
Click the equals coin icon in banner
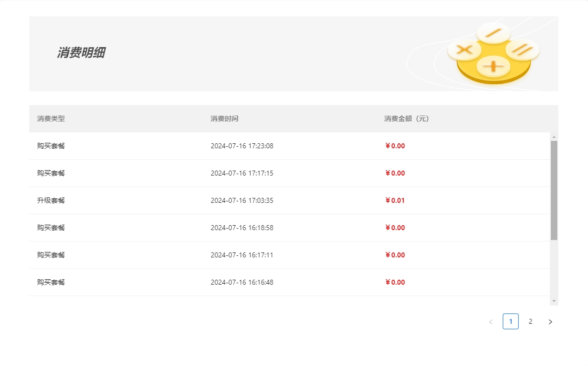523,50
